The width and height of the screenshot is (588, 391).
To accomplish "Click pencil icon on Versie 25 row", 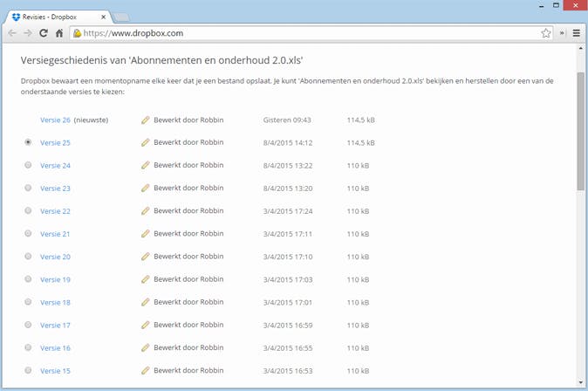I will click(x=146, y=142).
